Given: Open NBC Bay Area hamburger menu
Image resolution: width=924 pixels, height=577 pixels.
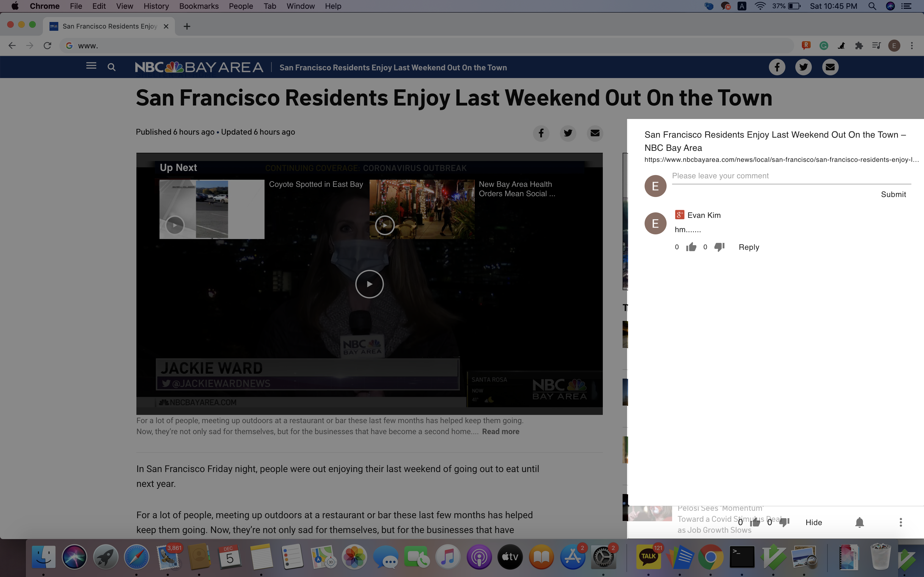Looking at the screenshot, I should 91,66.
